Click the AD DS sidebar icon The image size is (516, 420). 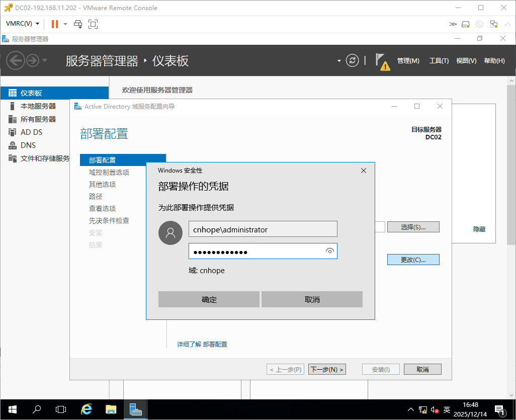coord(13,132)
